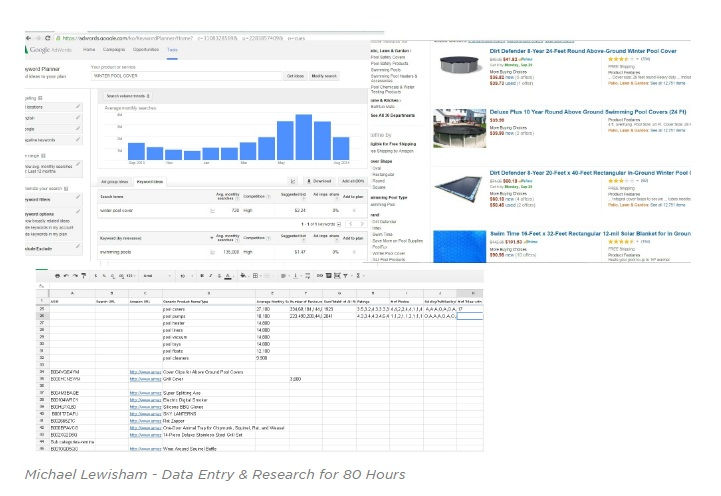Viewport: 721px width, 496px height.
Task: Open the Arial font dropdown in the spreadsheet
Action: (156, 276)
